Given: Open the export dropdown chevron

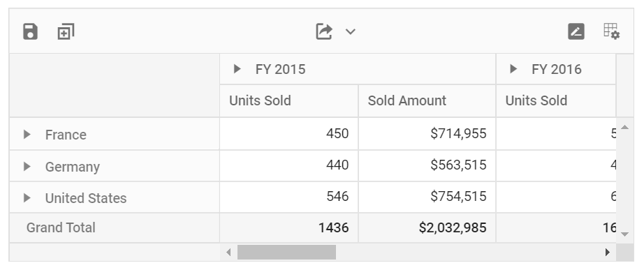Looking at the screenshot, I should (x=351, y=31).
